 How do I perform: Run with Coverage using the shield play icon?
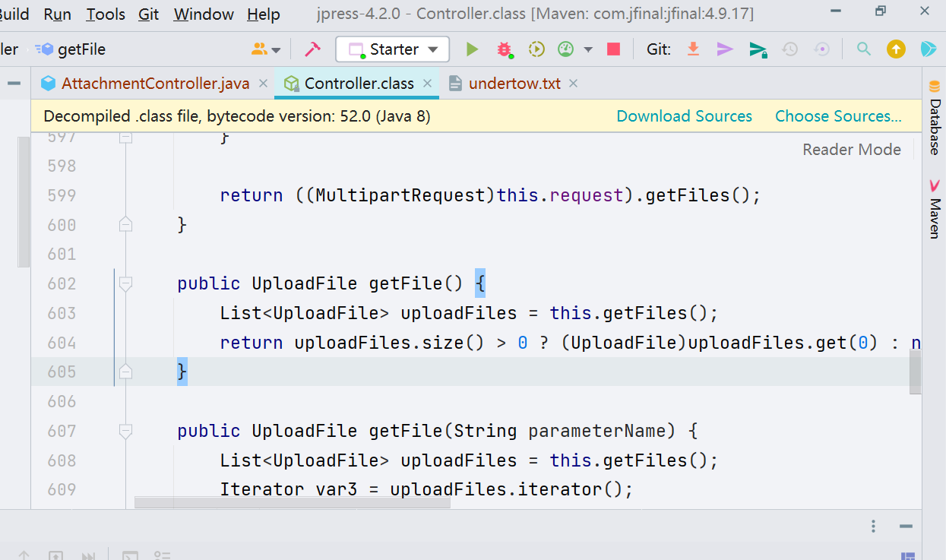click(x=536, y=49)
